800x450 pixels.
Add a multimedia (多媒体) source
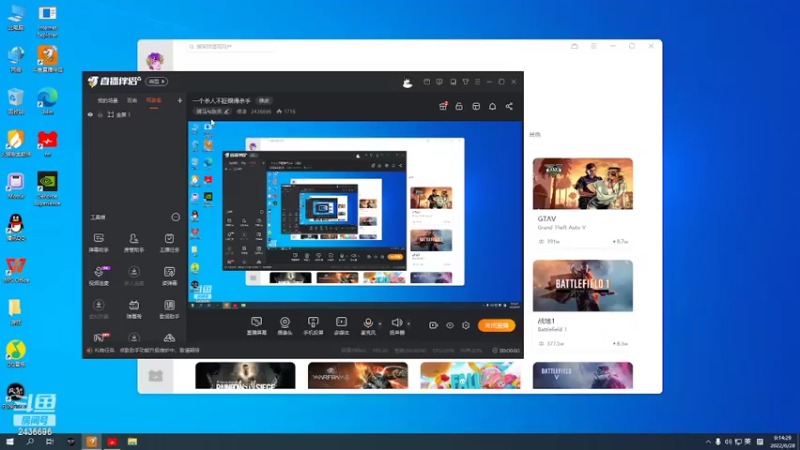pyautogui.click(x=341, y=326)
